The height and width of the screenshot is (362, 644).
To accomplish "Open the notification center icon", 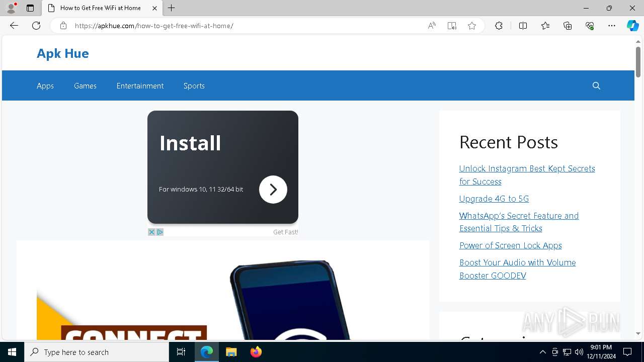I will click(627, 352).
